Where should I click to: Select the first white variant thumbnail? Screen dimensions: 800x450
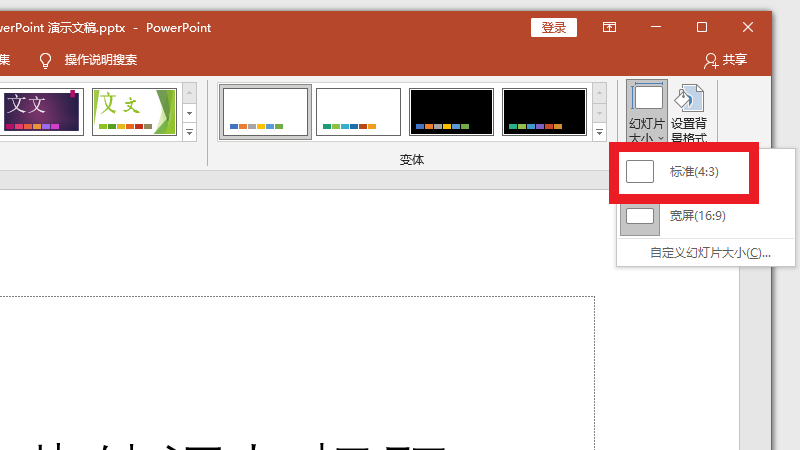[x=266, y=111]
